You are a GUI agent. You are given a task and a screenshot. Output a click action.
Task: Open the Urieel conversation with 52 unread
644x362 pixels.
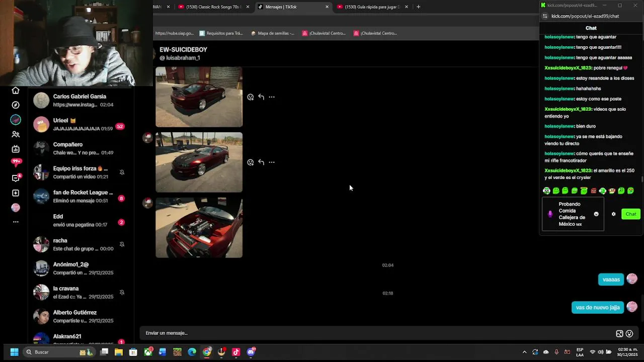pos(80,124)
